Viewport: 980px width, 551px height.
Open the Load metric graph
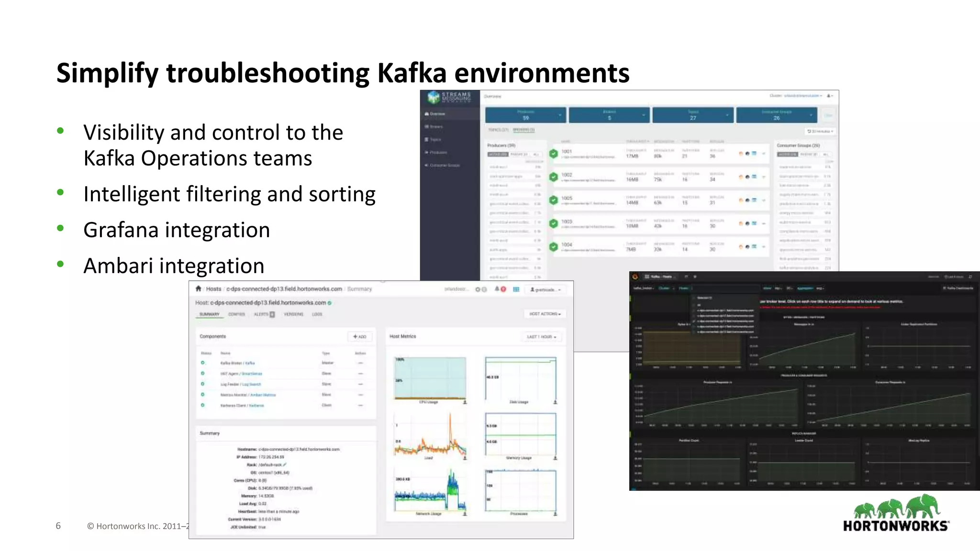pos(430,434)
